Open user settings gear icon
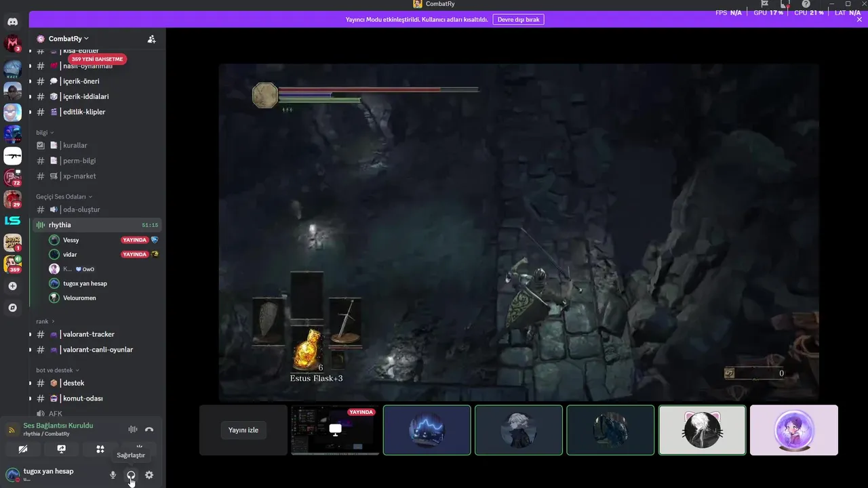 [x=149, y=475]
